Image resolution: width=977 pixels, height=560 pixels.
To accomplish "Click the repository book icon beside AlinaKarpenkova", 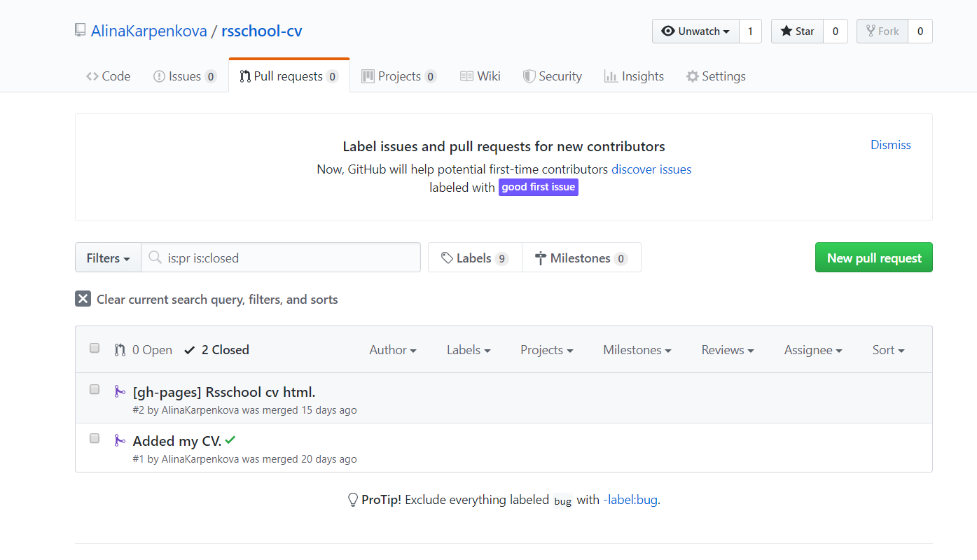I will pos(80,30).
